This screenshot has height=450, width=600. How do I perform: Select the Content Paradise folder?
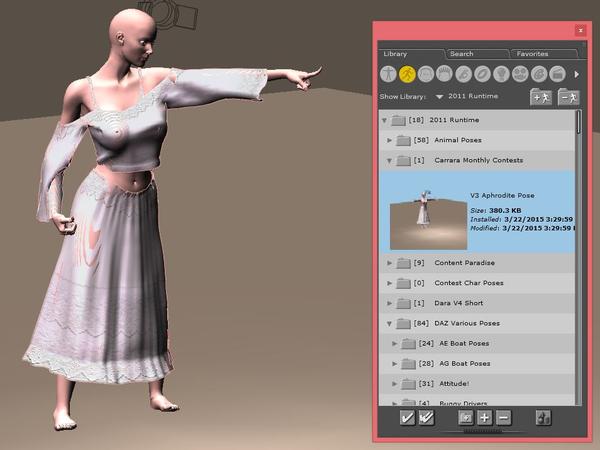coord(477,263)
